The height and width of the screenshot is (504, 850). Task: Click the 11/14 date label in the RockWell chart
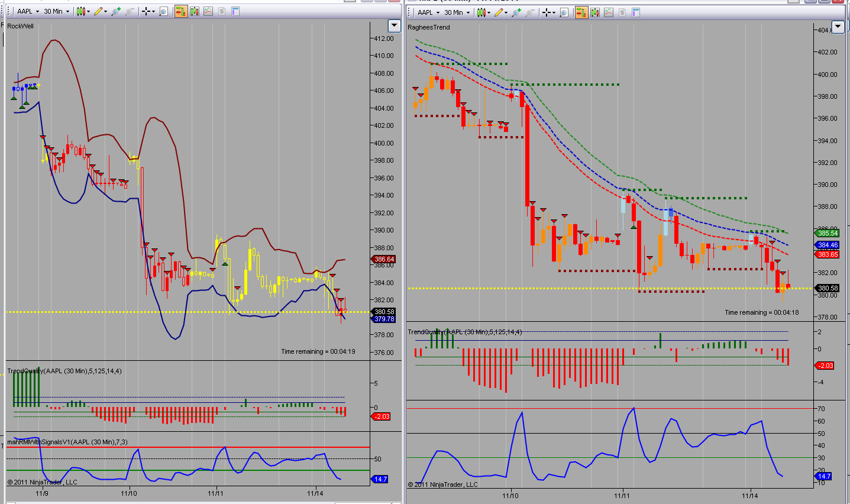[316, 493]
